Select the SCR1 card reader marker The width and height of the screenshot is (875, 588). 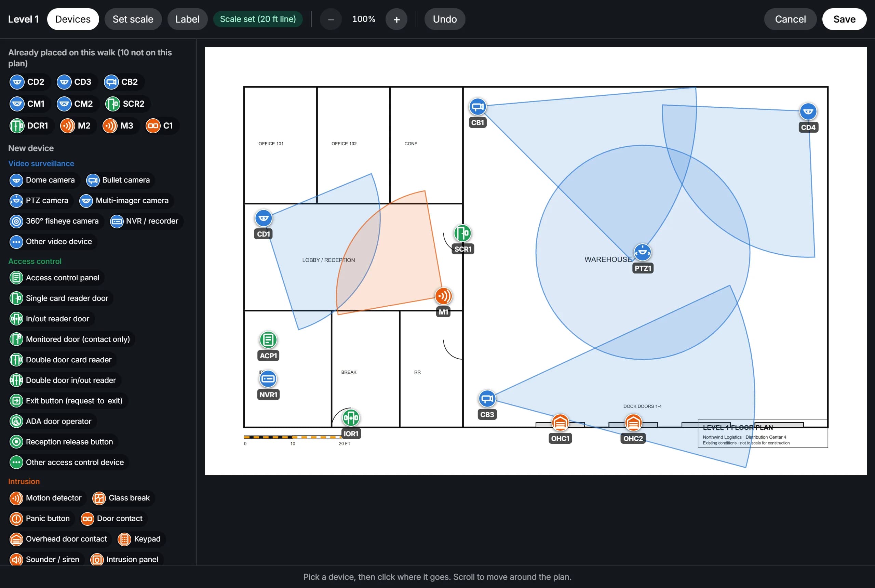point(462,233)
